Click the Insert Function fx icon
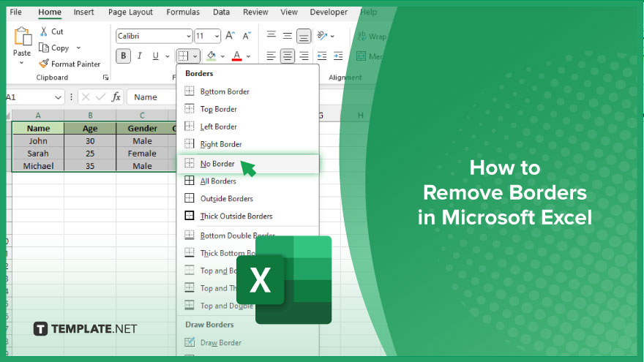 click(x=116, y=97)
